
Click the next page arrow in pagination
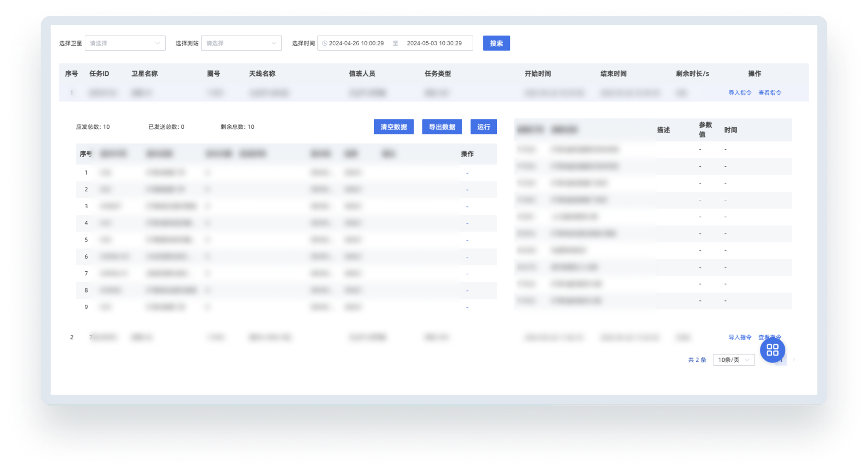794,360
